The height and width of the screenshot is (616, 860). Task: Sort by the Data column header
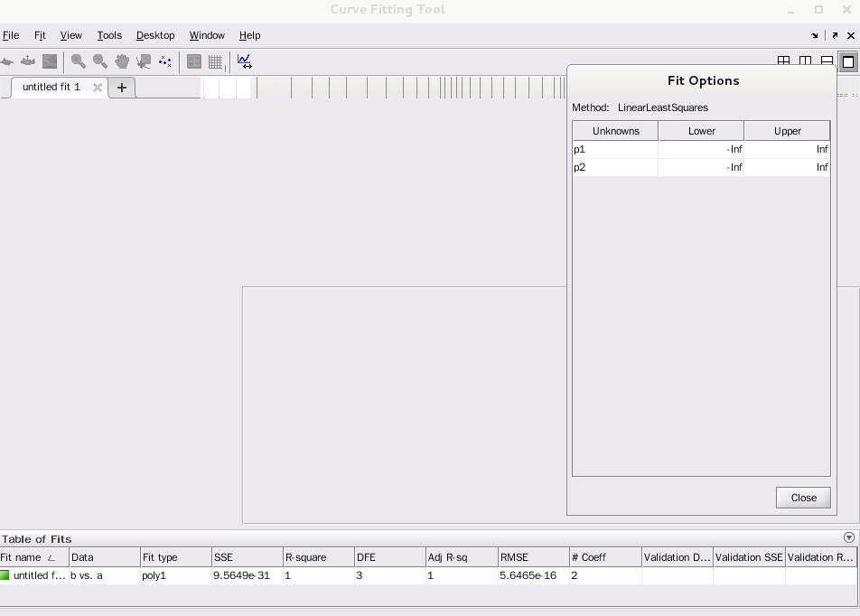tap(105, 557)
